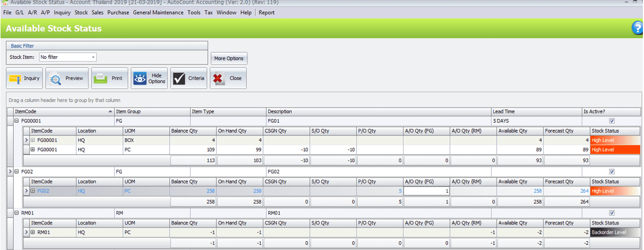Click Hide Options eye button
Viewport: 644px width, 250px height.
click(x=149, y=78)
